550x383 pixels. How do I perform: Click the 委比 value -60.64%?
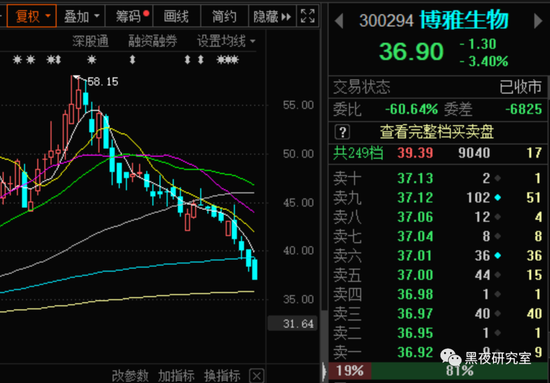pos(411,110)
